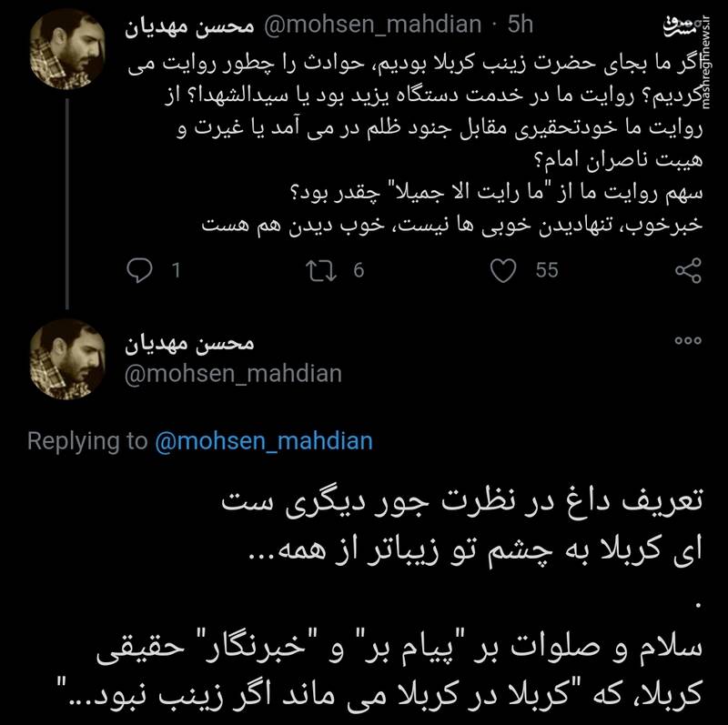Click the reply count 1 on the first tweet
This screenshot has width=728, height=725.
(x=176, y=270)
